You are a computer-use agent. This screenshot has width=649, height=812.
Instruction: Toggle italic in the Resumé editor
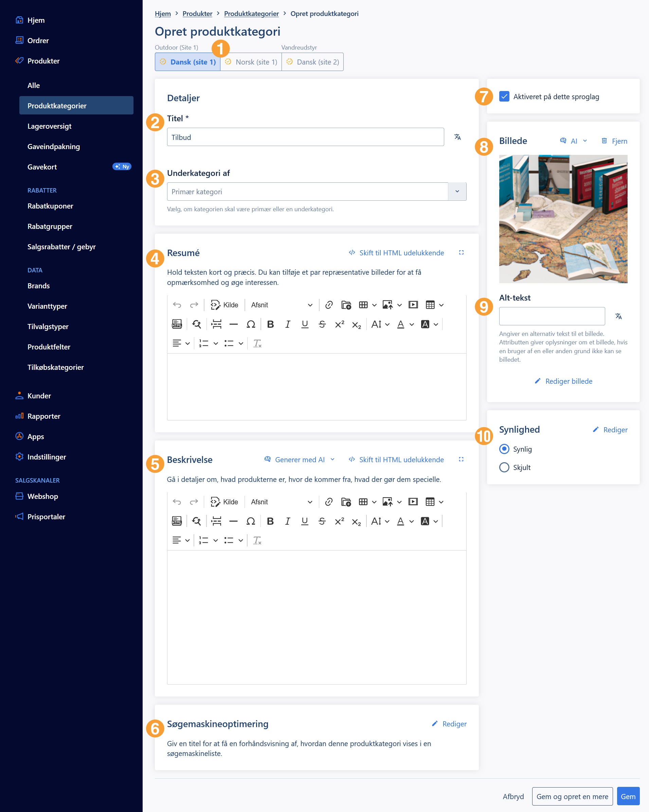tap(288, 324)
